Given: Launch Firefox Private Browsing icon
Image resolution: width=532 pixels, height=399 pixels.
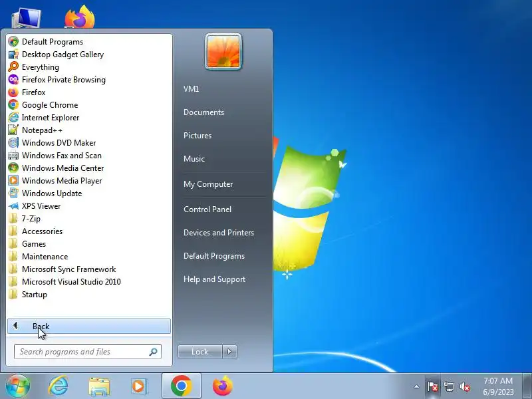Looking at the screenshot, I should click(13, 79).
